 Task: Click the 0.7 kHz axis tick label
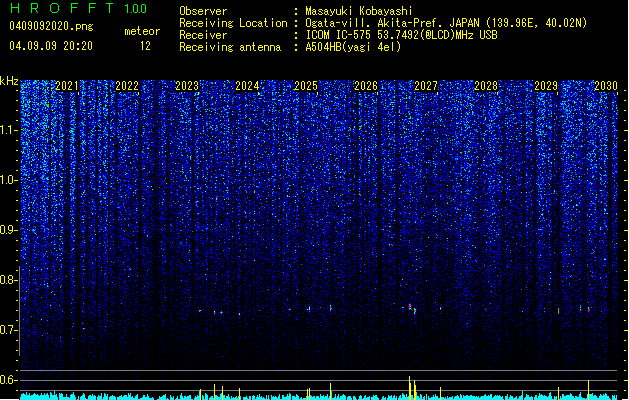tap(9, 330)
